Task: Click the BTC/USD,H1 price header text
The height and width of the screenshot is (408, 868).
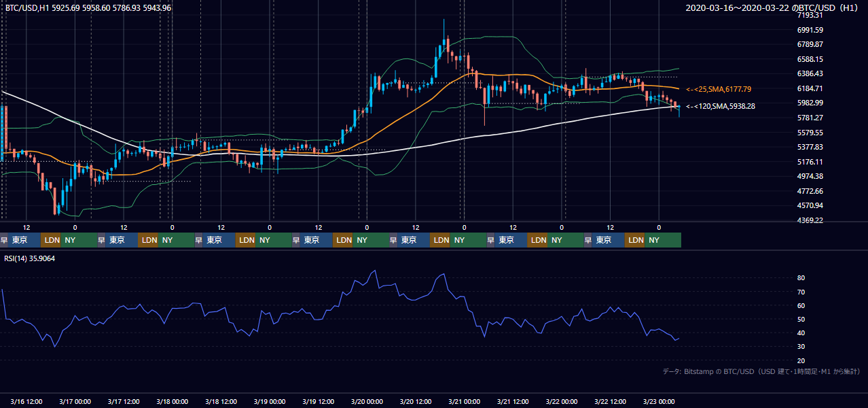Action: click(88, 7)
